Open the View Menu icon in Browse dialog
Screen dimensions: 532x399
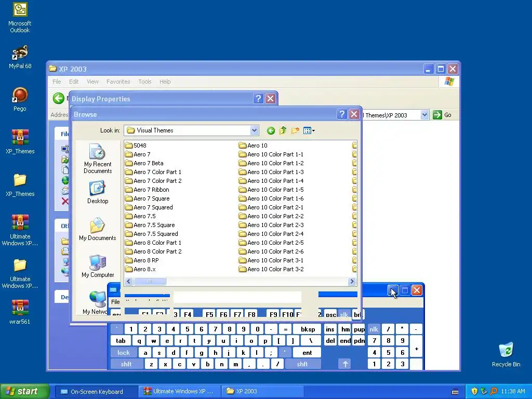[309, 130]
